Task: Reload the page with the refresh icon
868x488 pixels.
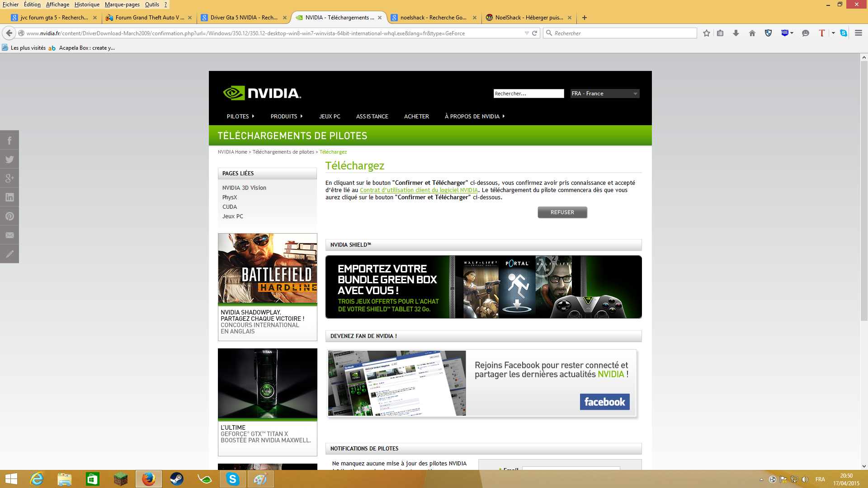Action: (534, 33)
